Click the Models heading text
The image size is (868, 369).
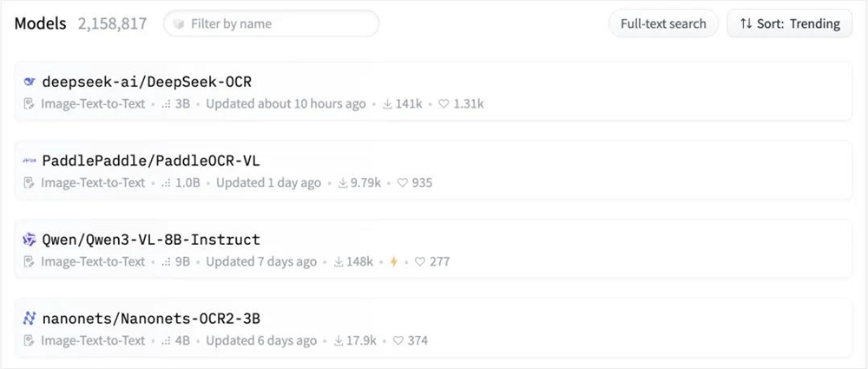40,23
